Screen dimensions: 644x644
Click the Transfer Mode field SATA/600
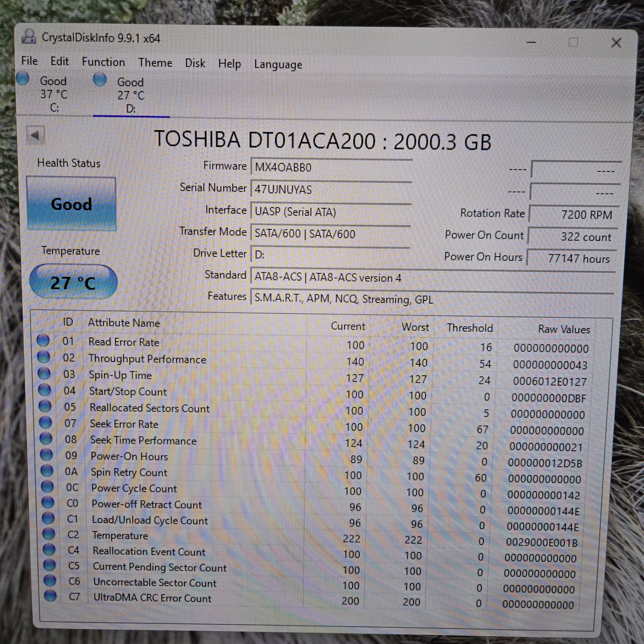point(330,234)
